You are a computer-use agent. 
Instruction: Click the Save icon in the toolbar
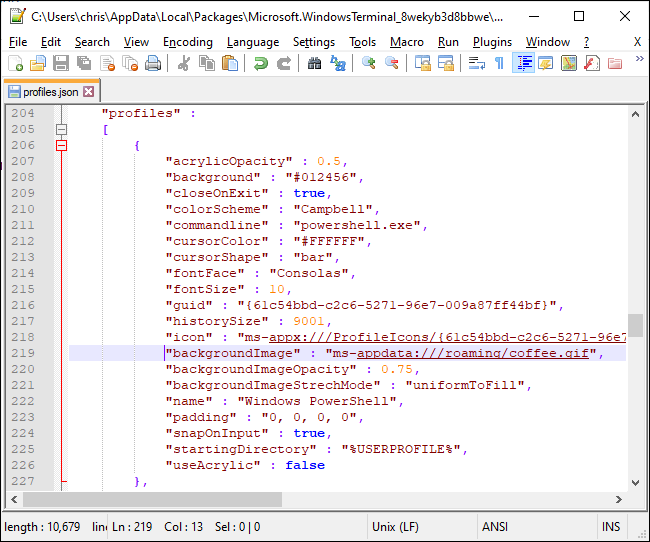[60, 63]
